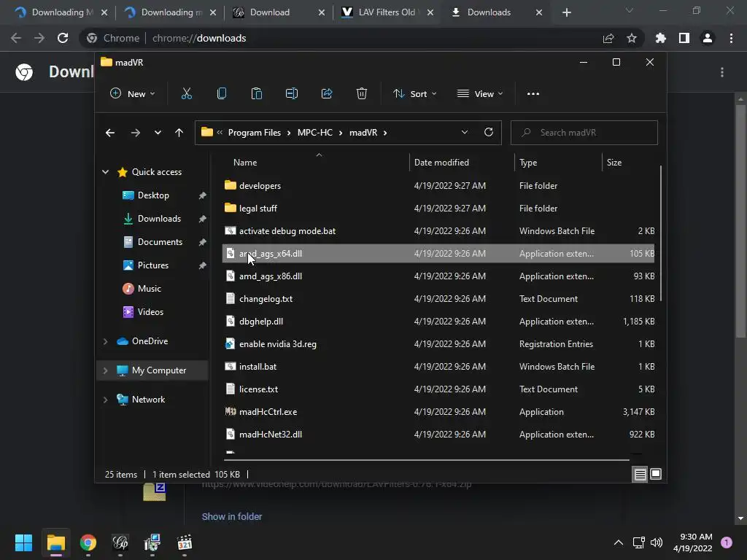The width and height of the screenshot is (747, 560).
Task: Expand the My Computer tree node
Action: [105, 370]
